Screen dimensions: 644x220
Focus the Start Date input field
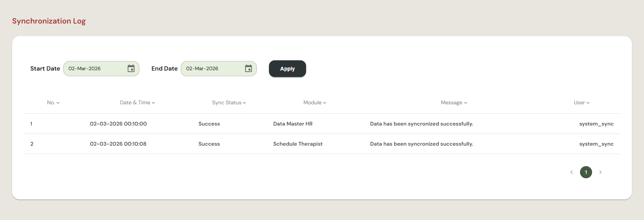click(101, 69)
